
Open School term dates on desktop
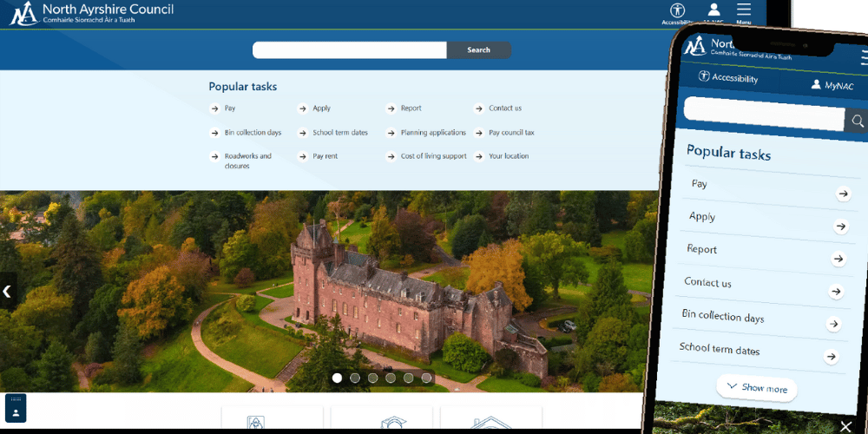340,133
